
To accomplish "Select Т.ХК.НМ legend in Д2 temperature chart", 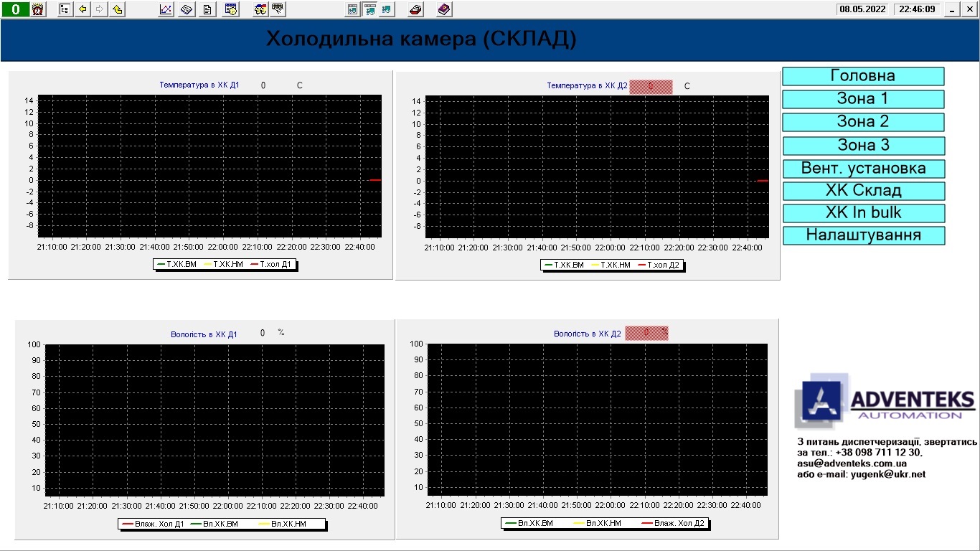I will pos(611,265).
